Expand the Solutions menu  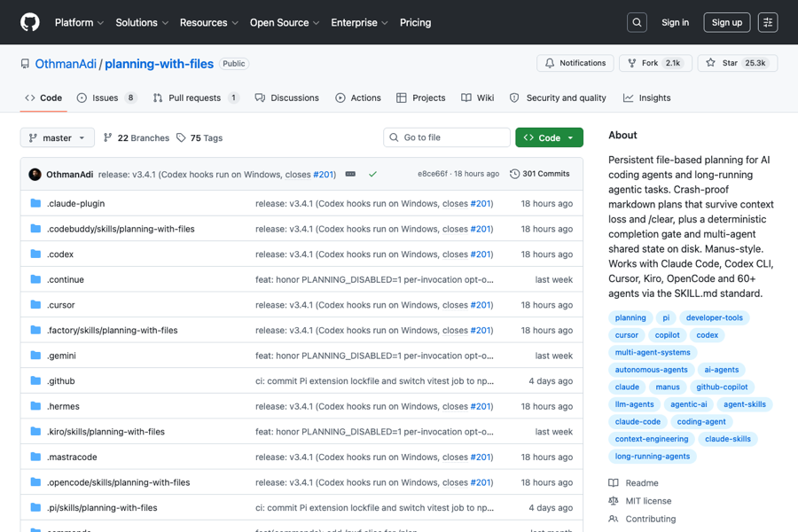pos(142,22)
